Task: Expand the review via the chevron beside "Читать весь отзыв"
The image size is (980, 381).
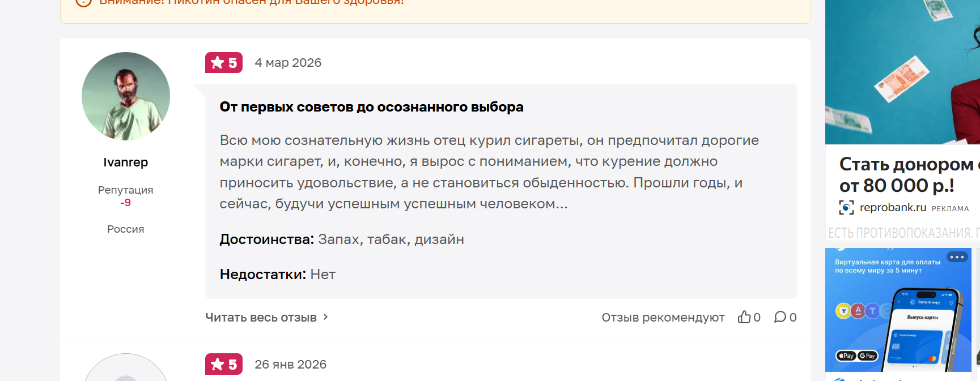Action: tap(325, 317)
